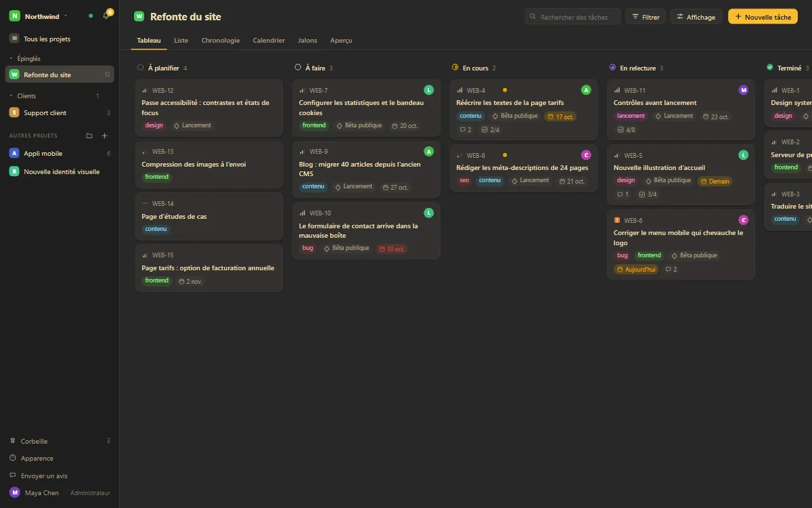Open comment count on WEB-5
The width and height of the screenshot is (812, 508).
(x=623, y=194)
